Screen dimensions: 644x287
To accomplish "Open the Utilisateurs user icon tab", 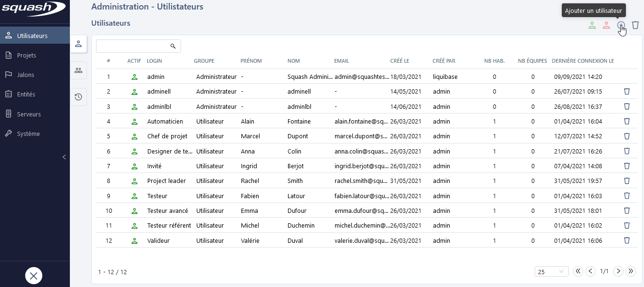I will click(x=78, y=44).
